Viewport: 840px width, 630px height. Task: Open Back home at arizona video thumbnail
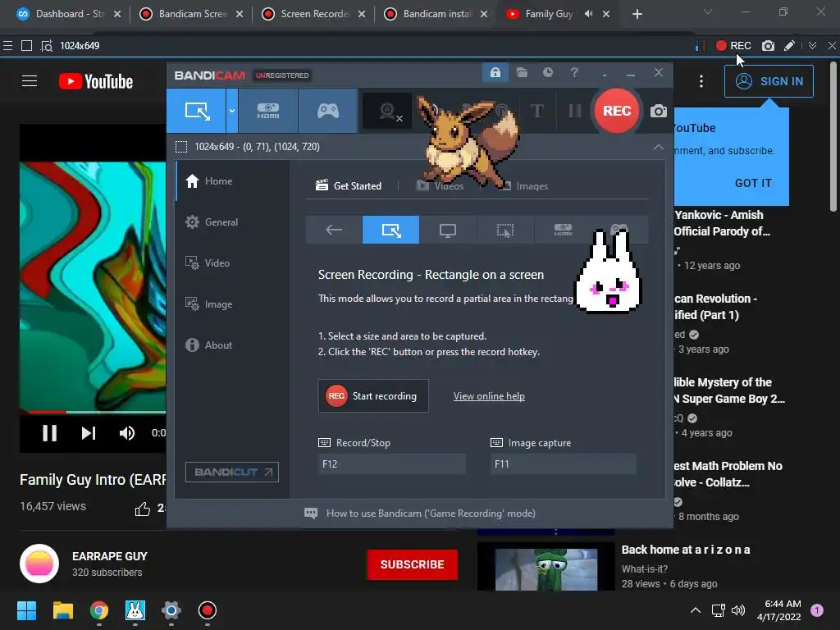tap(546, 568)
